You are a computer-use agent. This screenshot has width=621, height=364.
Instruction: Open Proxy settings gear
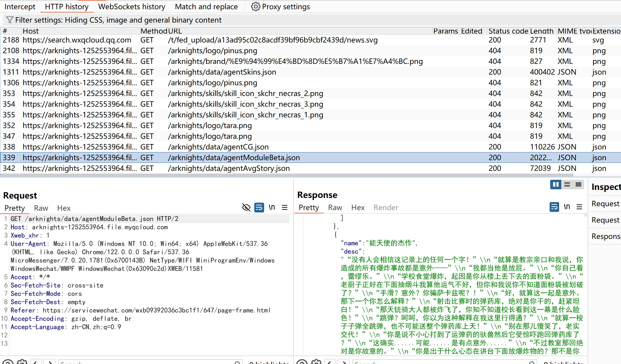pos(255,7)
